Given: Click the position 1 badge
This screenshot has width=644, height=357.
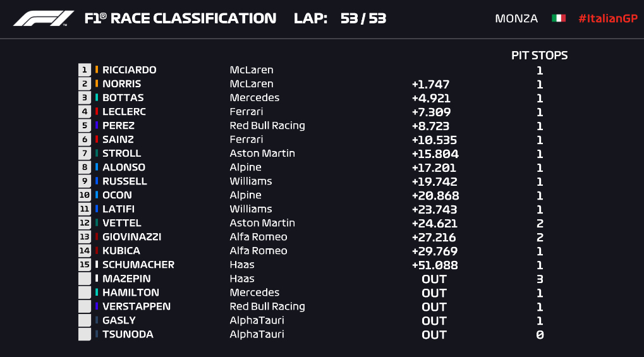Looking at the screenshot, I should point(84,70).
